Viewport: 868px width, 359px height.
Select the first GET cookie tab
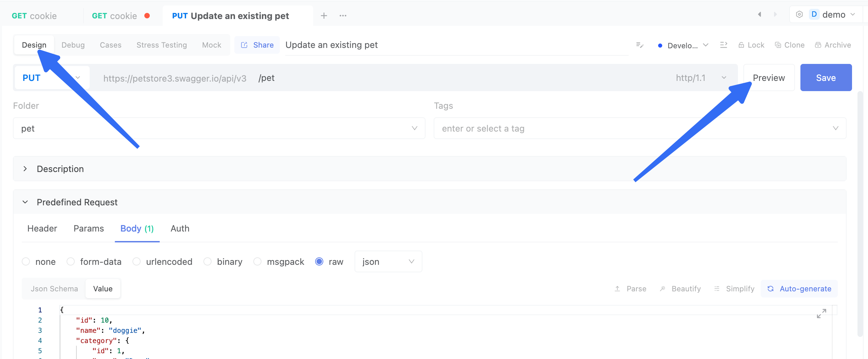34,16
